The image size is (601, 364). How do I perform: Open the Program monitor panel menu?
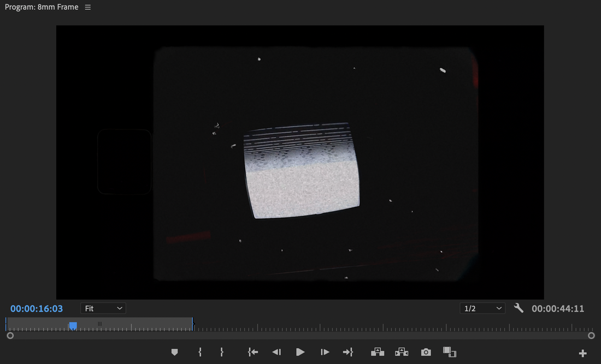point(88,7)
